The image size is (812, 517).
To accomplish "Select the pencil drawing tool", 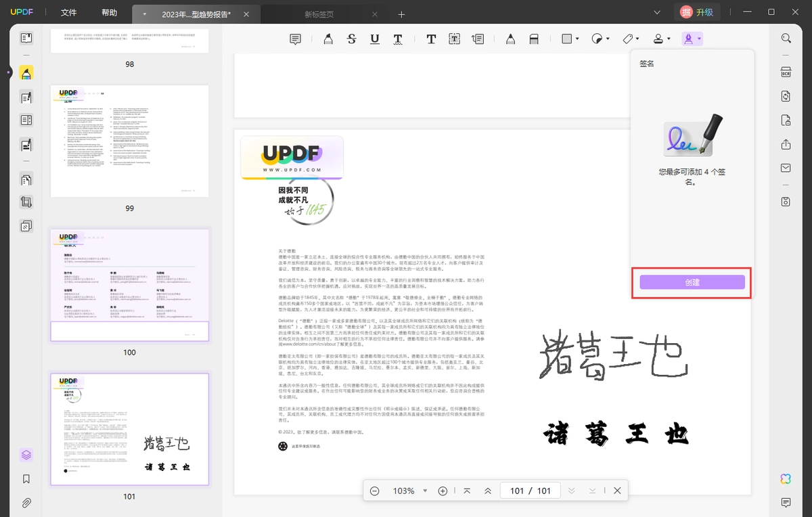I will 510,39.
